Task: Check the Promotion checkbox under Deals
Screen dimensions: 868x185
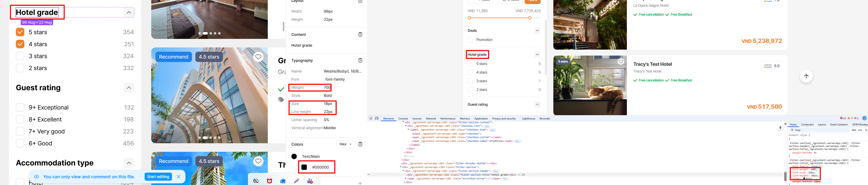Action: tap(470, 40)
